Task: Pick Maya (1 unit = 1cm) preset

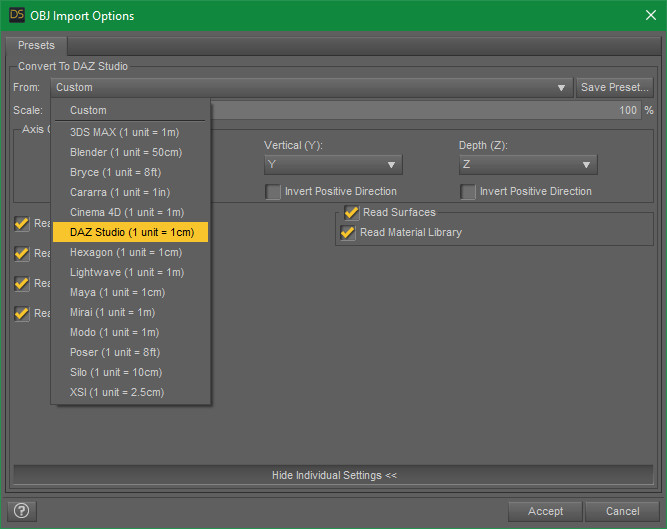Action: point(130,292)
